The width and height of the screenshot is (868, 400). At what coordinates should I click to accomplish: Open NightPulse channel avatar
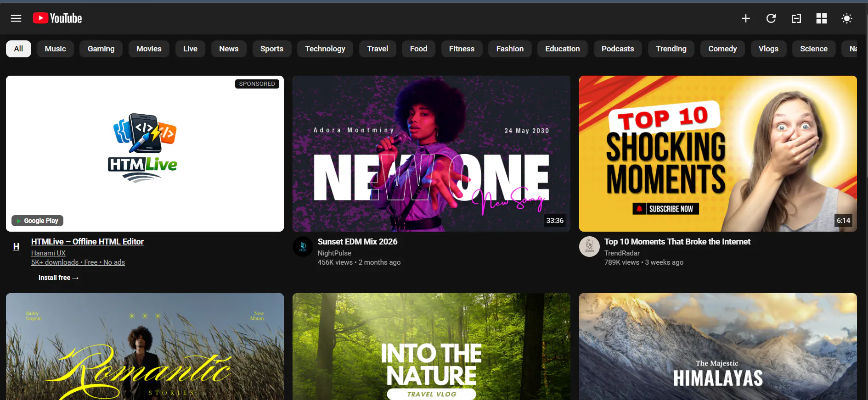pos(303,247)
